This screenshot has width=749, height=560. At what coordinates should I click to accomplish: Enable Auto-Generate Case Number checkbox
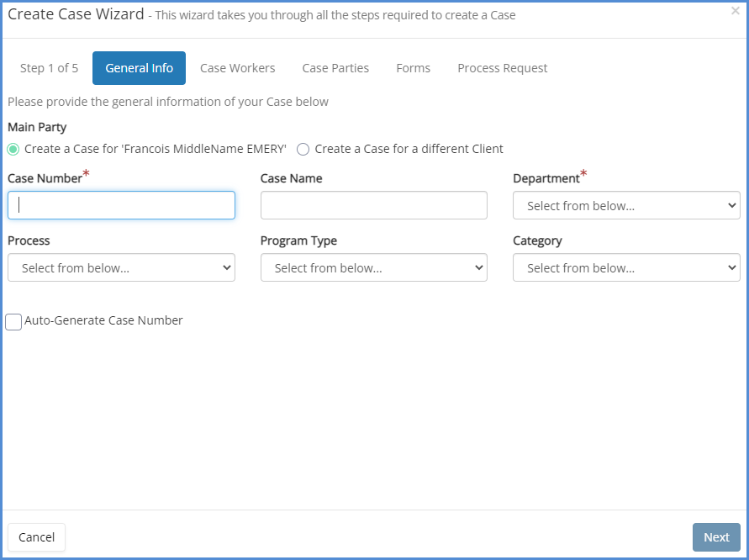coord(13,321)
